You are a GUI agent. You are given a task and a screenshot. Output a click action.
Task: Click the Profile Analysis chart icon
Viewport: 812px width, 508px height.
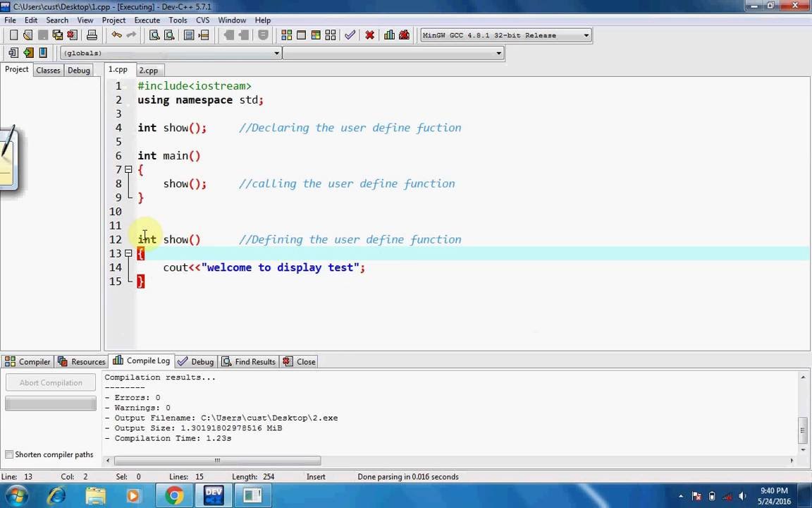(x=389, y=35)
